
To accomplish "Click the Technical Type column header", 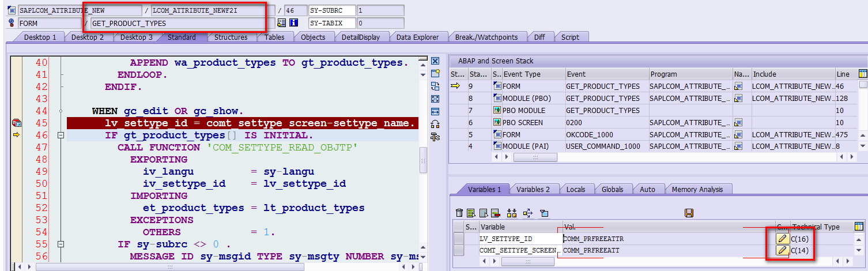I will click(x=821, y=227).
